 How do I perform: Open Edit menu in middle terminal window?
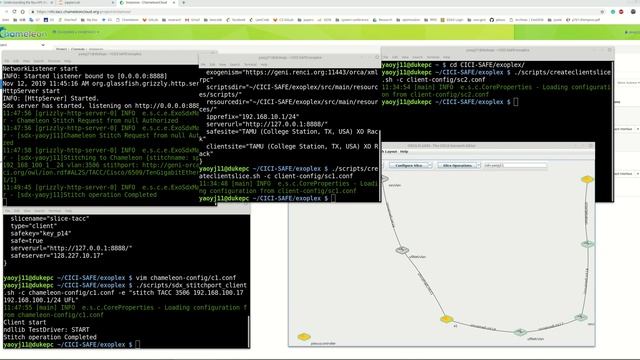tap(212, 64)
